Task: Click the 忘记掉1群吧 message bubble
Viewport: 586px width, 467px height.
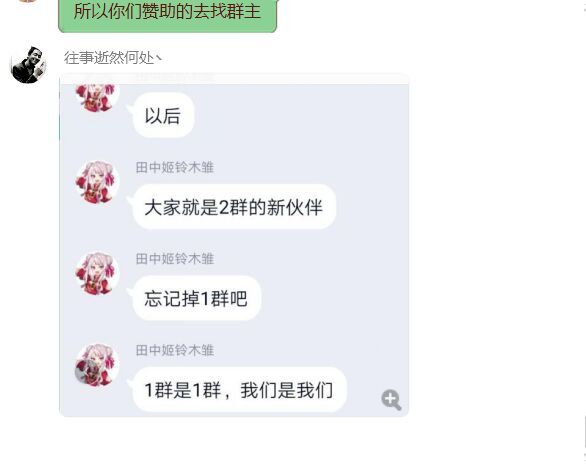Action: pos(196,298)
